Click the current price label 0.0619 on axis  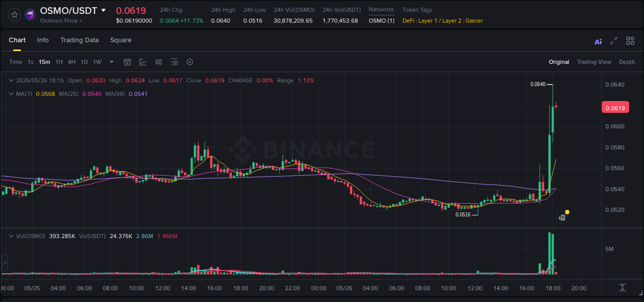coord(615,108)
